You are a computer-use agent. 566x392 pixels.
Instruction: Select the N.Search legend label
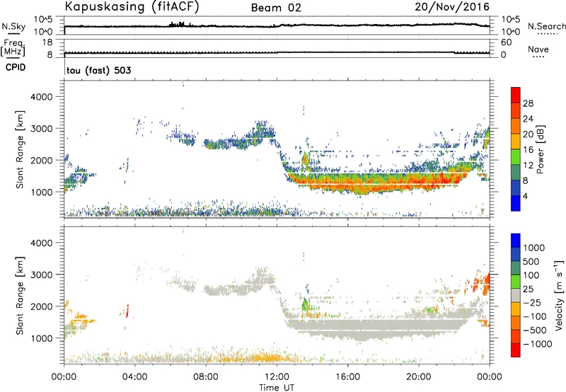(546, 26)
